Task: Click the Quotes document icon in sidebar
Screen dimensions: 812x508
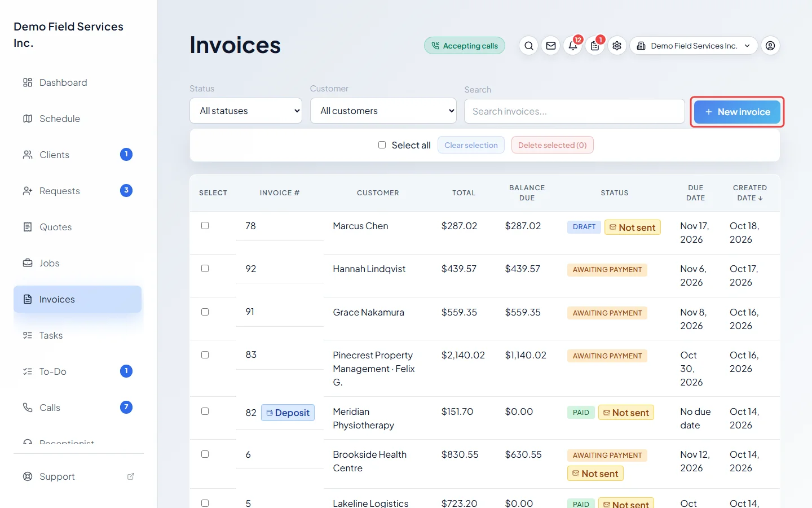Action: 28,227
